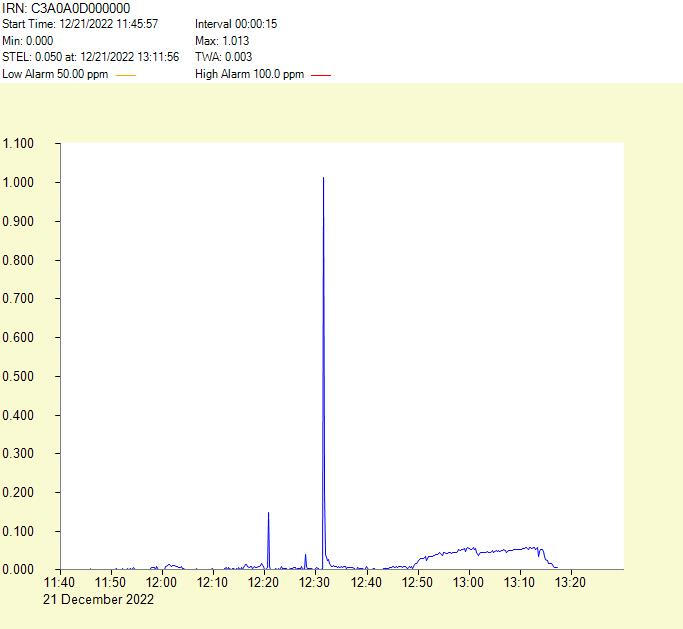Click the Min: 0.000 reading
Screen dimensions: 683x629
(x=28, y=41)
